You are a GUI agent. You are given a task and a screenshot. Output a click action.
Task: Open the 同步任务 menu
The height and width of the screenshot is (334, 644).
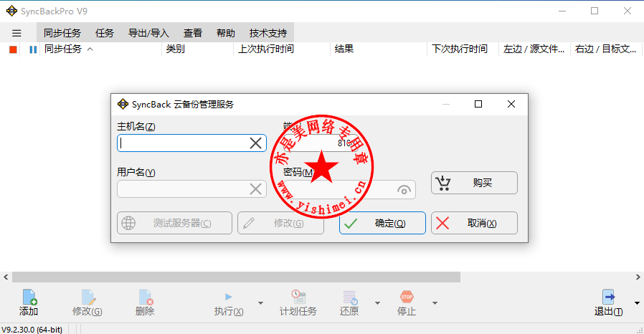(62, 33)
